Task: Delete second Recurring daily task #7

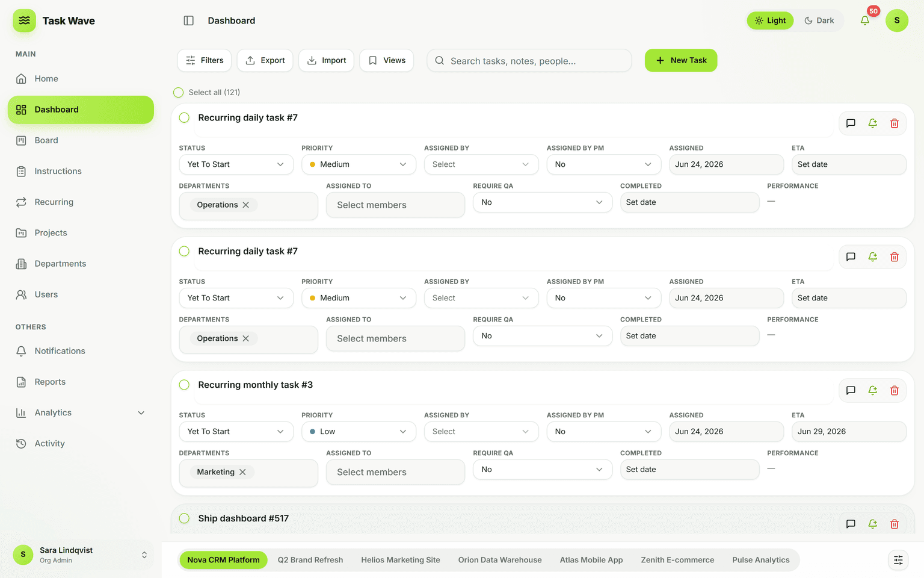Action: coord(895,257)
